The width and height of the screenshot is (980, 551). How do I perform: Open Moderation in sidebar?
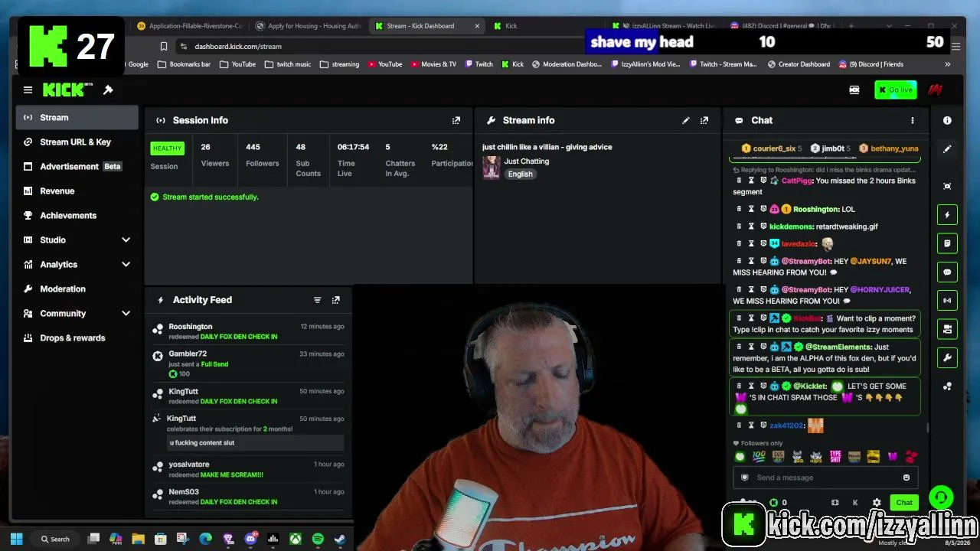[x=77, y=289]
